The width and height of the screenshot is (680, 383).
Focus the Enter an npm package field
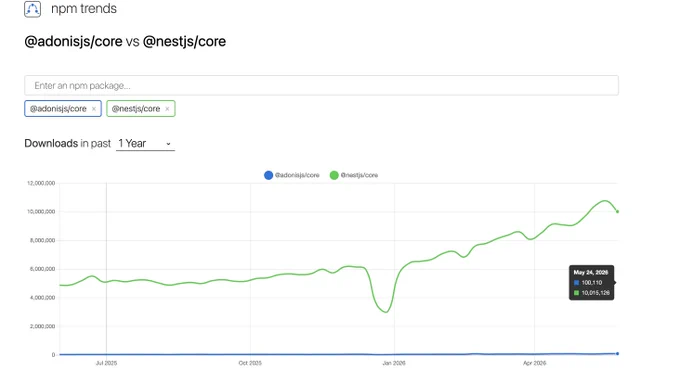[321, 85]
